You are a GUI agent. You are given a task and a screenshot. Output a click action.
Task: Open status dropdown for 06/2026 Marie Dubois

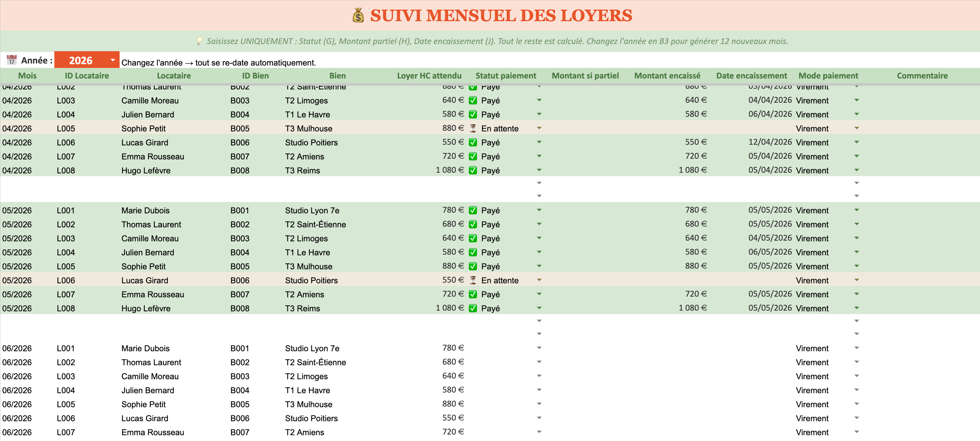pos(539,348)
